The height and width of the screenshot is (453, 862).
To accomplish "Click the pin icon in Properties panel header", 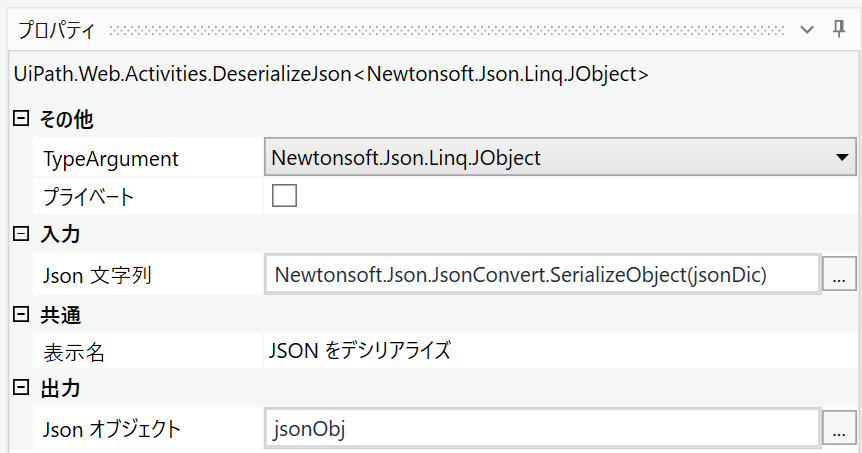I will pos(839,29).
